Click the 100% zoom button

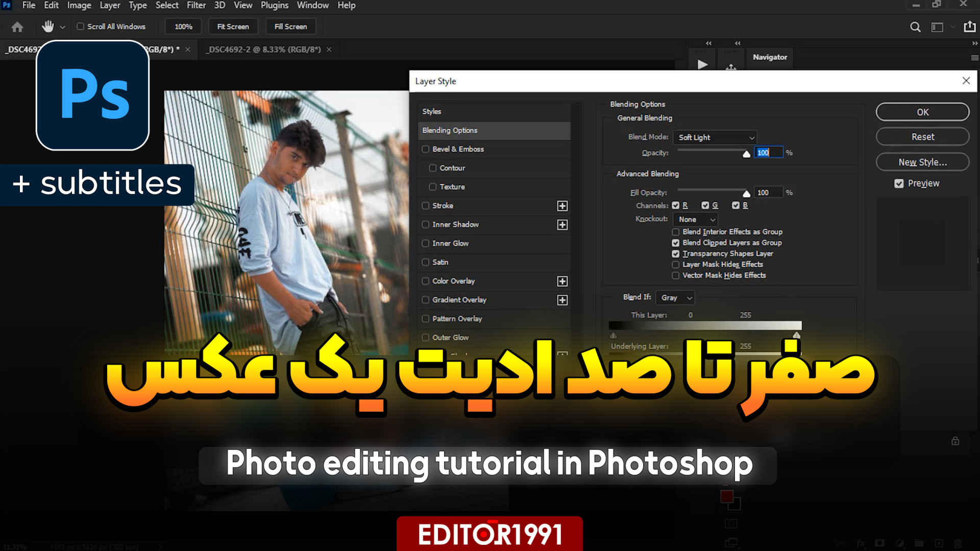(x=183, y=27)
